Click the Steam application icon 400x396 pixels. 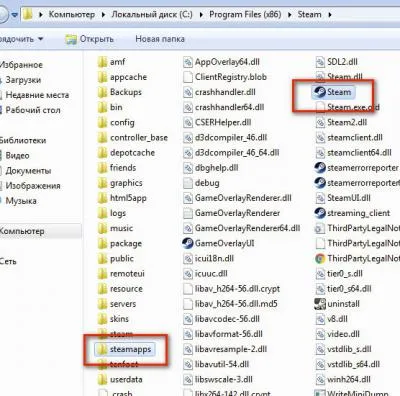pyautogui.click(x=320, y=92)
